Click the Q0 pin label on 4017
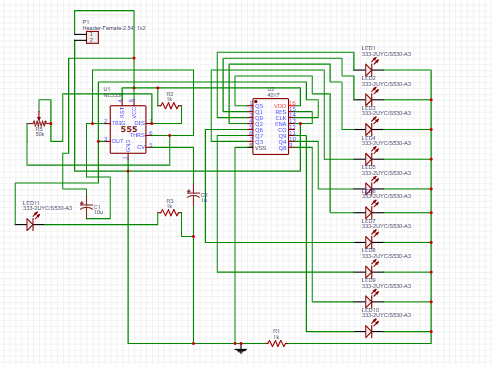The width and height of the screenshot is (492, 365). click(259, 118)
